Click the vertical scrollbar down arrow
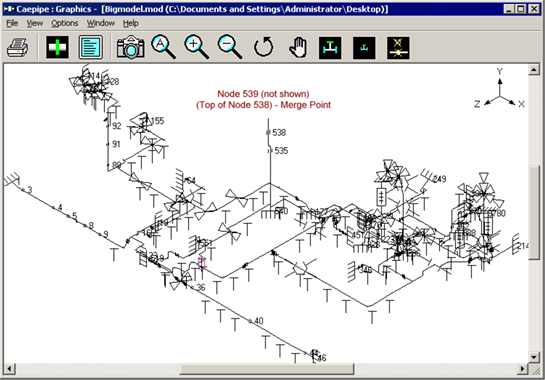Screen dimensions: 545x380 click(x=534, y=357)
